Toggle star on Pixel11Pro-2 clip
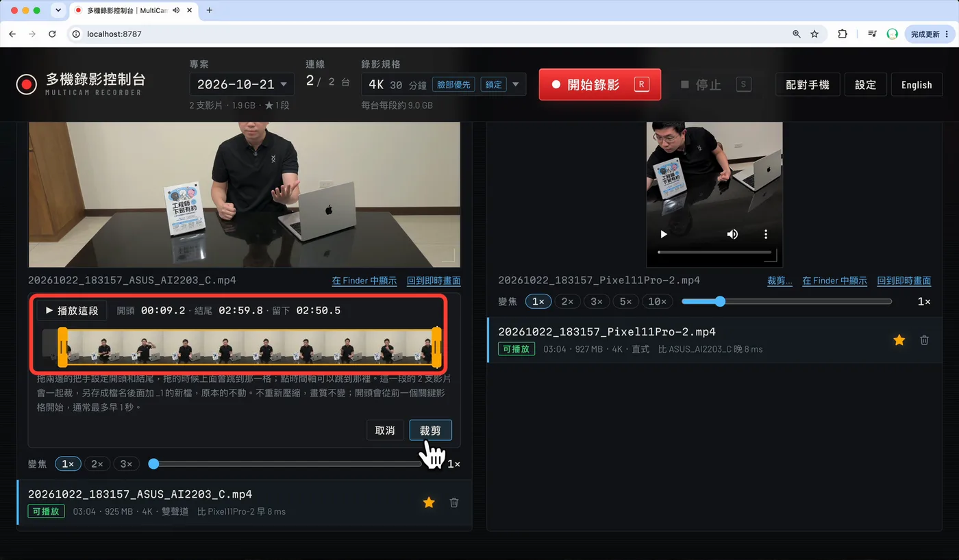959x560 pixels. 899,340
